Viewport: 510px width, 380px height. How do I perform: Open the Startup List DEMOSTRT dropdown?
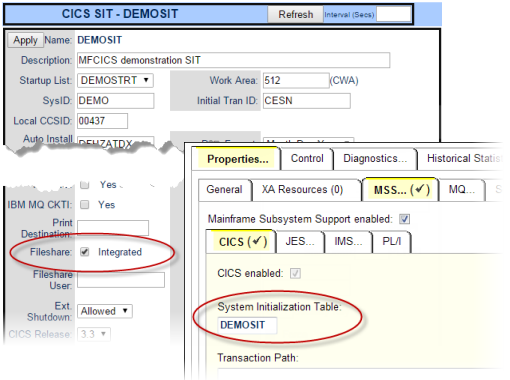pos(115,80)
